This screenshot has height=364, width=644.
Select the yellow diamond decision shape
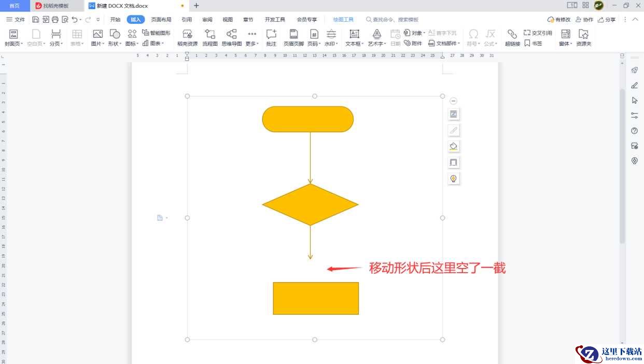click(x=310, y=204)
